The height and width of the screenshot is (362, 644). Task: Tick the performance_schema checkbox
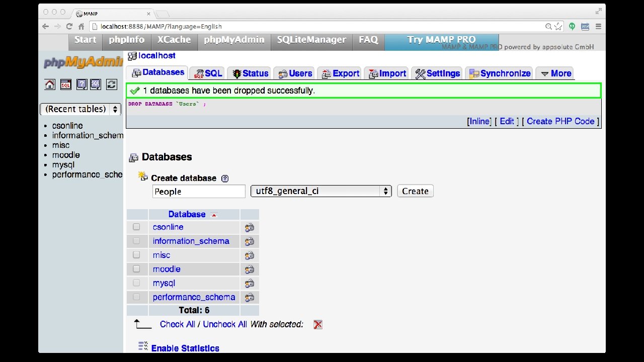(136, 297)
